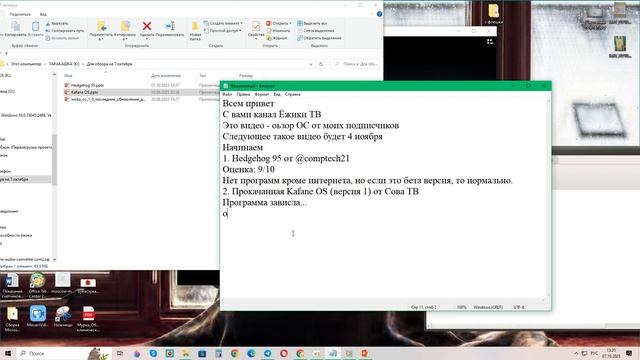Click Notepad vertical scrollbar
The height and width of the screenshot is (360, 640).
548,198
